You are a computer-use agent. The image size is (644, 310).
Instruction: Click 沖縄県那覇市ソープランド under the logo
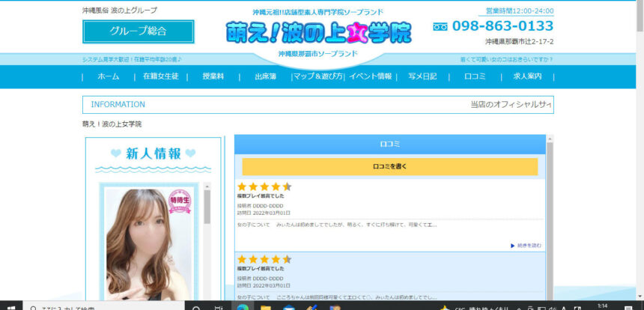coord(318,53)
